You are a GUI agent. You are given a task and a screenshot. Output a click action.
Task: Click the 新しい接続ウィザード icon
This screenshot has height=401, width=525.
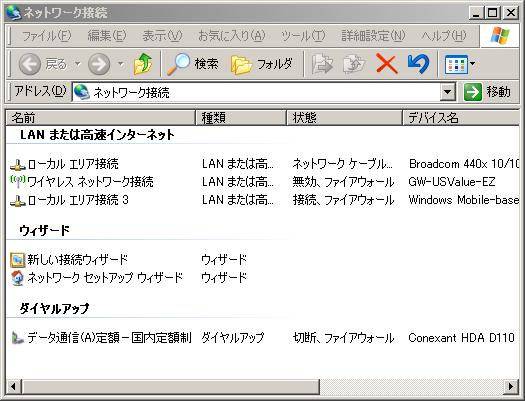[18, 260]
